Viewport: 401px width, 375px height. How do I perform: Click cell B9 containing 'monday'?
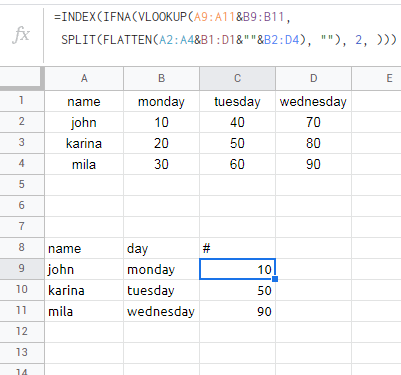[x=161, y=269]
